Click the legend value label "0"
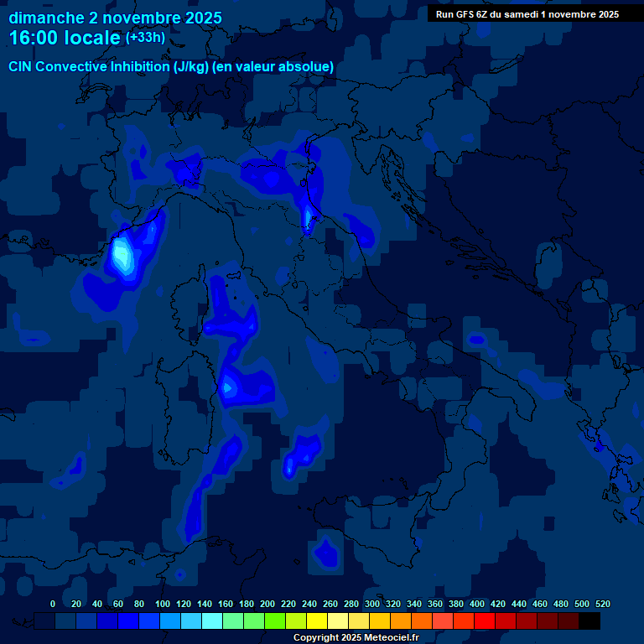 click(x=53, y=604)
